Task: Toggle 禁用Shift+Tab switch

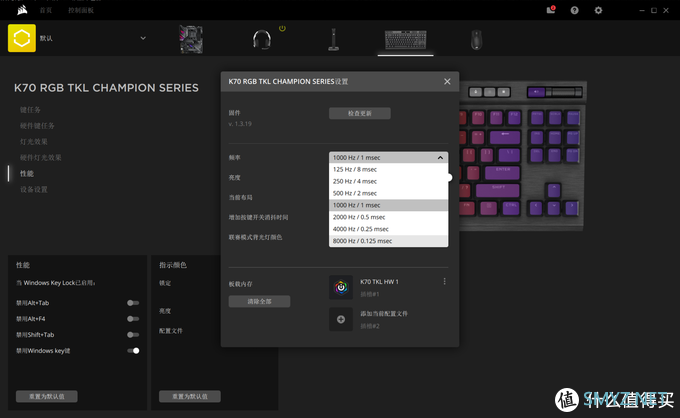Action: (x=133, y=334)
